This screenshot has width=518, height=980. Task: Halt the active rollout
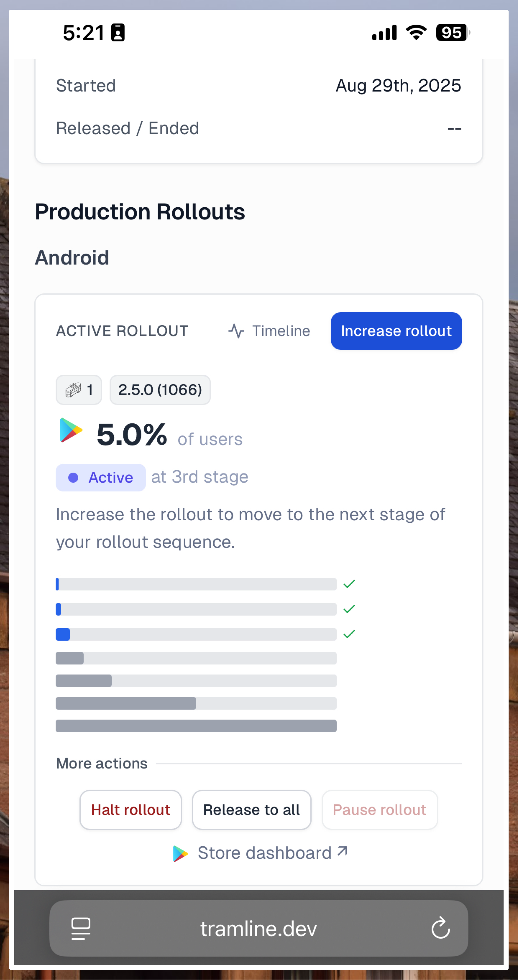(130, 810)
